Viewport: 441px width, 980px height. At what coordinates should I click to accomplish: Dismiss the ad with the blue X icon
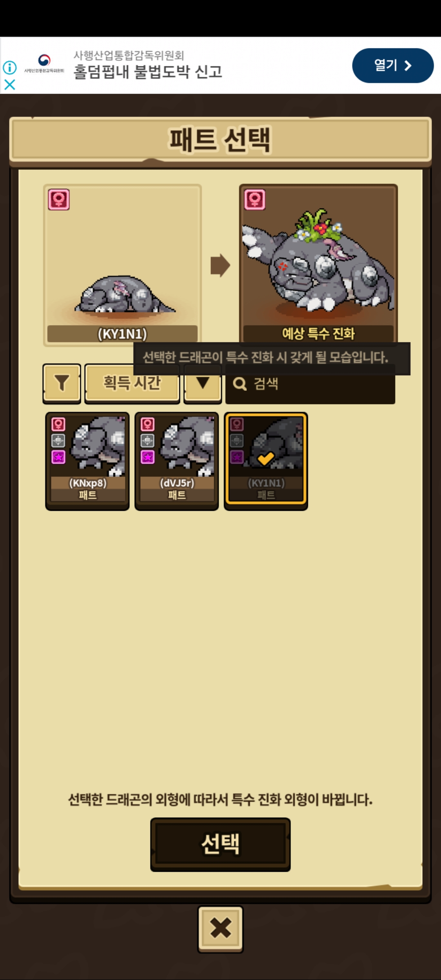(x=10, y=85)
